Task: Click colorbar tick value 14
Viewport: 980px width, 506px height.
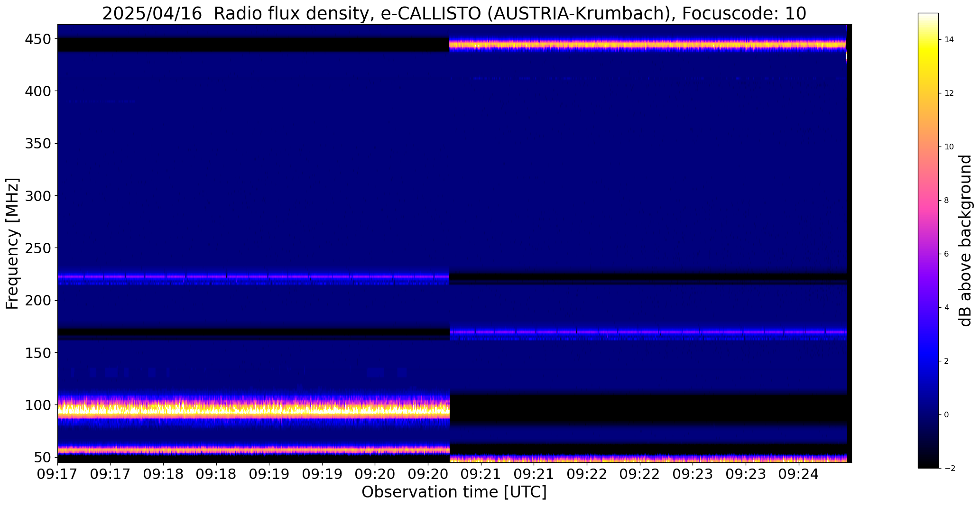Action: [949, 40]
